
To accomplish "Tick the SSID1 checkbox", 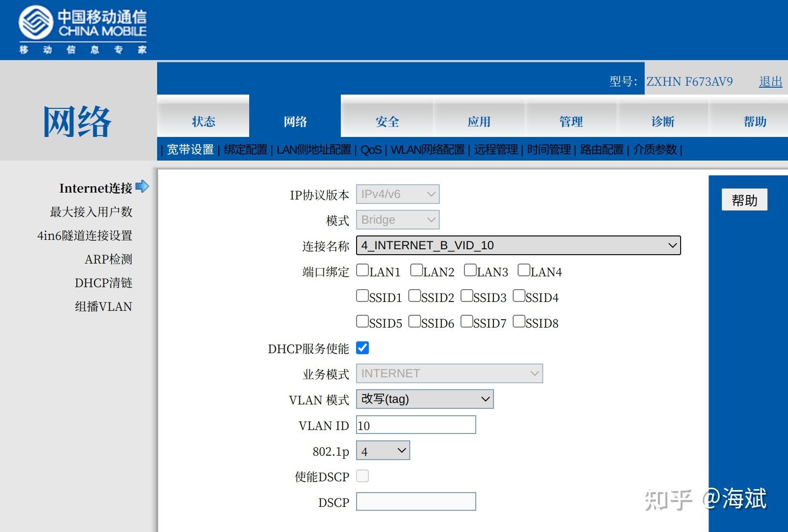I will 362,296.
